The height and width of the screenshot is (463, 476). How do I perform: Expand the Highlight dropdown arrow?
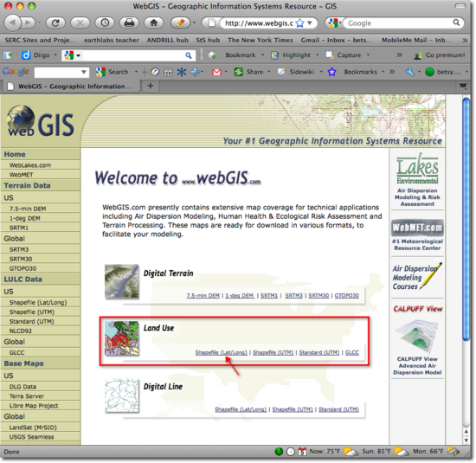point(318,55)
